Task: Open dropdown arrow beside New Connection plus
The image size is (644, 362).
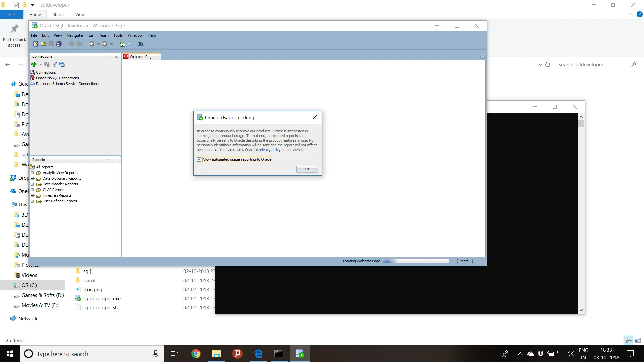Action: (x=40, y=64)
